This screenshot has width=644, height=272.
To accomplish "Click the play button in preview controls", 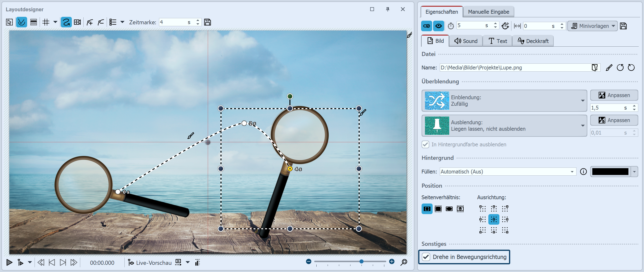I will [9, 262].
